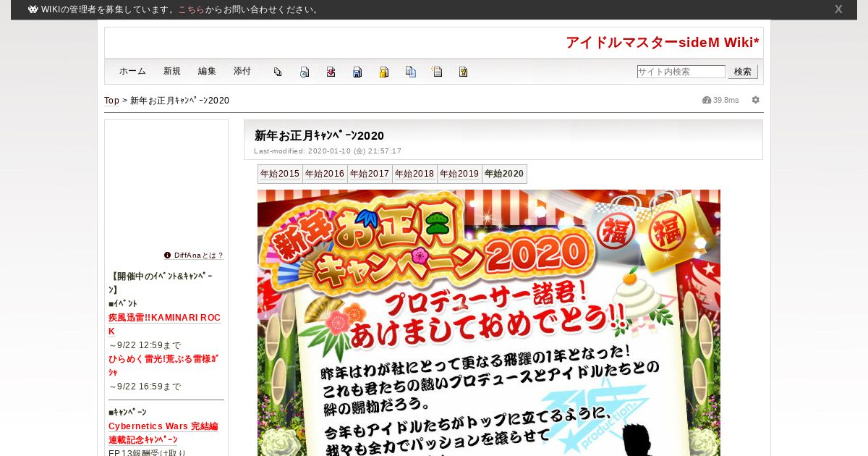Click the ■ｲﾍﾞﾝﾄ section label
This screenshot has width=868, height=456.
pos(123,304)
